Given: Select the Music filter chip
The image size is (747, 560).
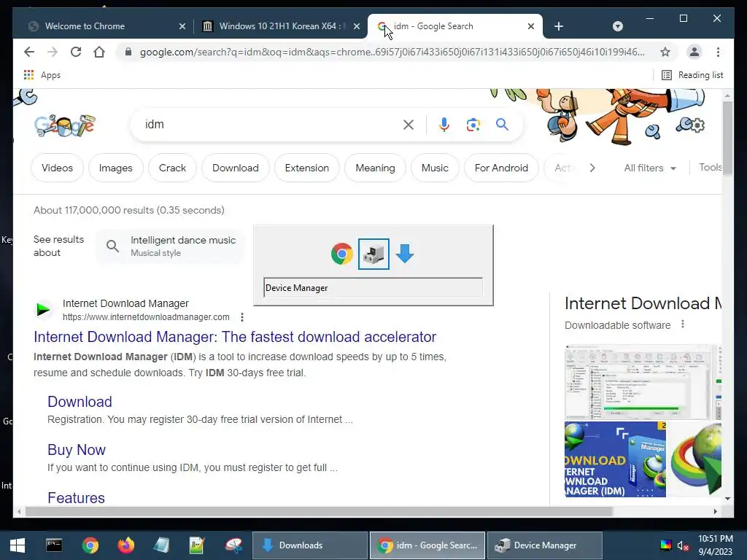Looking at the screenshot, I should point(435,168).
